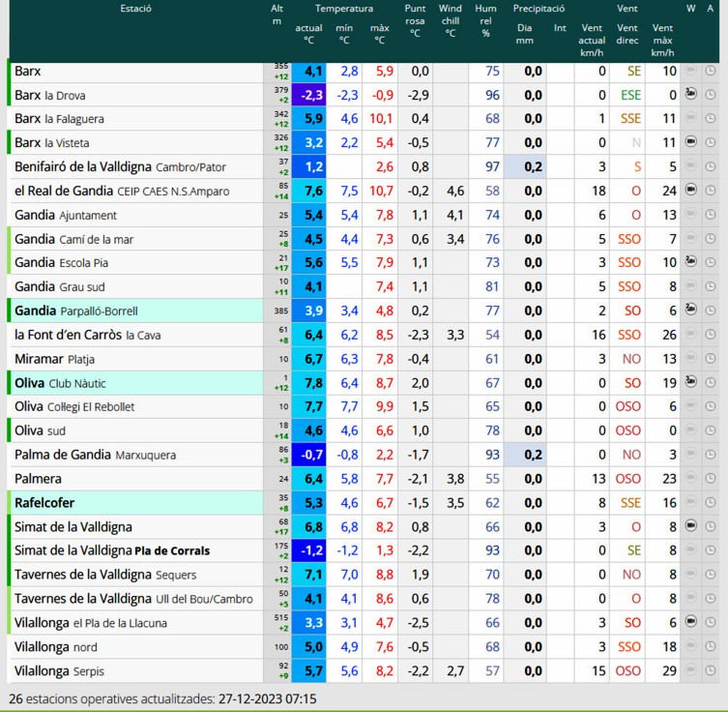The width and height of the screenshot is (728, 712).
Task: Click the clock icon for la Font d'en Carròs
Action: (x=711, y=335)
